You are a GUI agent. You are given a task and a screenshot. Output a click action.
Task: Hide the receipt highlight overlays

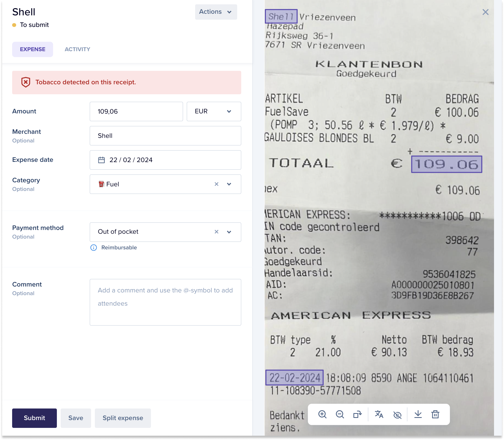(x=397, y=415)
